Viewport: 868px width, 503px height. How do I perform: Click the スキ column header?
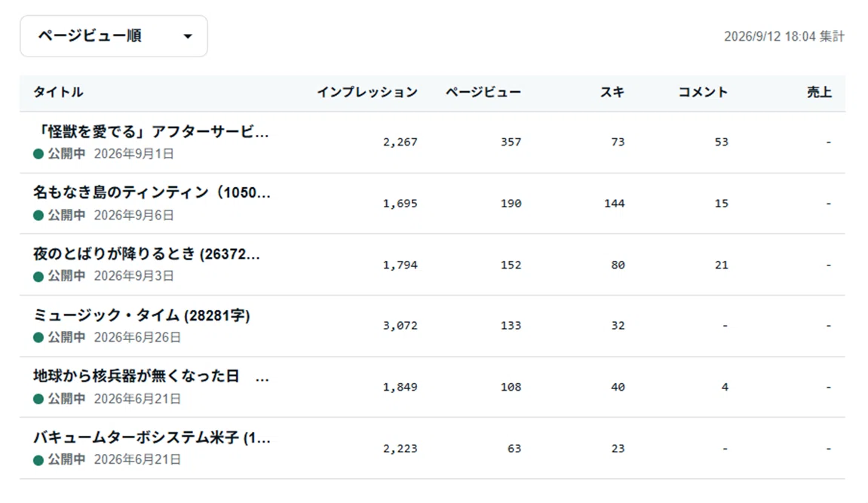click(612, 93)
